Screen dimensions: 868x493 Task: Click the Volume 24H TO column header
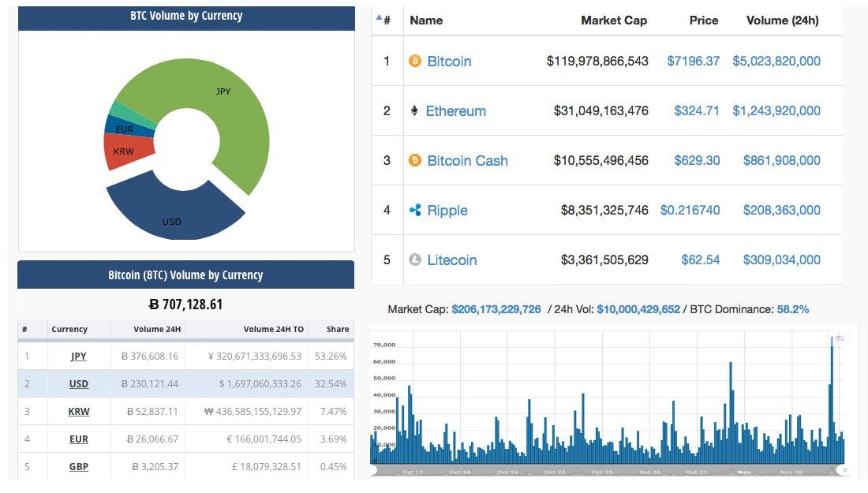tap(274, 329)
